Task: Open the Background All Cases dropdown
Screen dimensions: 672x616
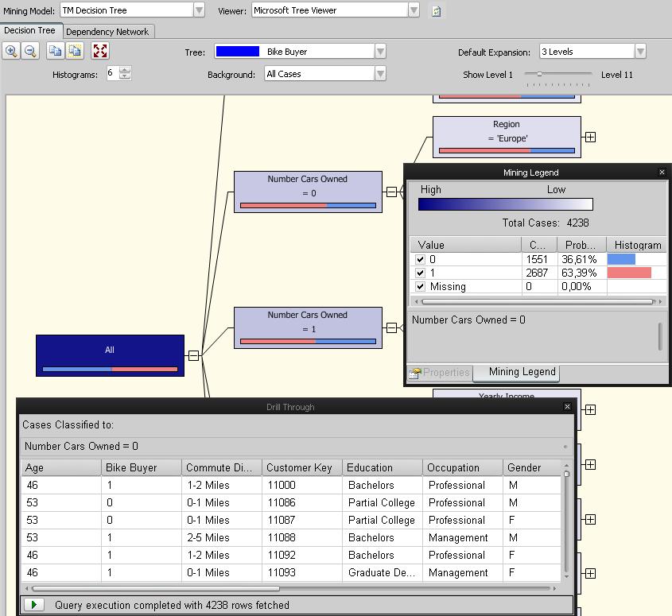Action: (x=380, y=74)
